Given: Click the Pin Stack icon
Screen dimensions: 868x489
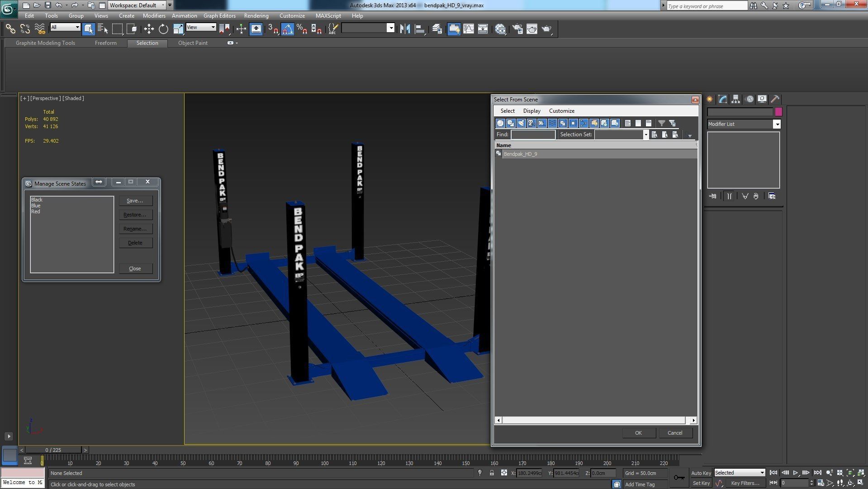Looking at the screenshot, I should coord(713,196).
